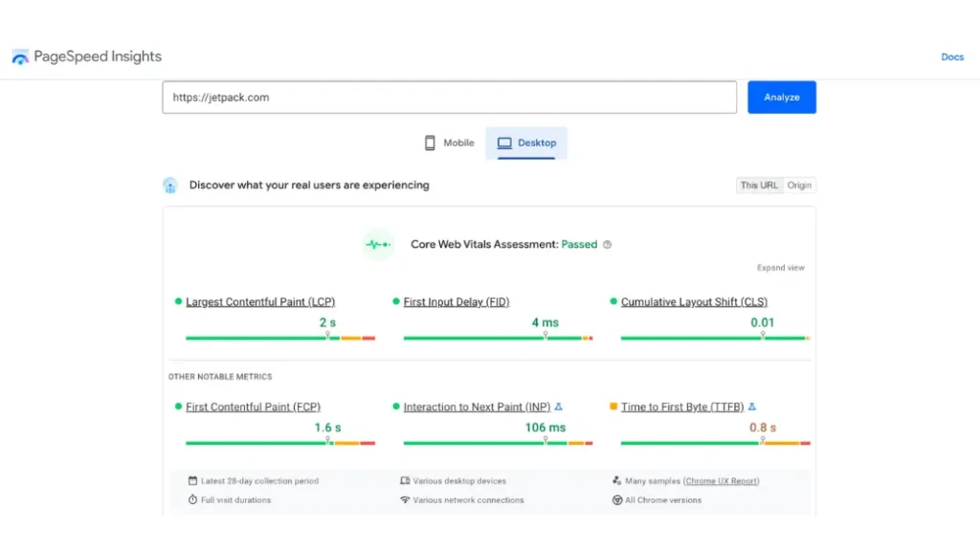Image resolution: width=980 pixels, height=551 pixels.
Task: Click the TTFB value 0.8 s
Action: point(763,428)
